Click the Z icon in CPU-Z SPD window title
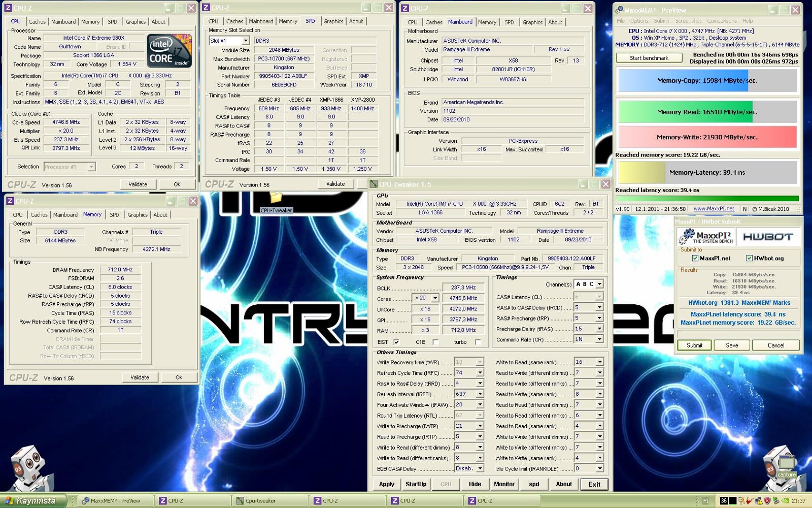The image size is (812, 508). coord(207,8)
